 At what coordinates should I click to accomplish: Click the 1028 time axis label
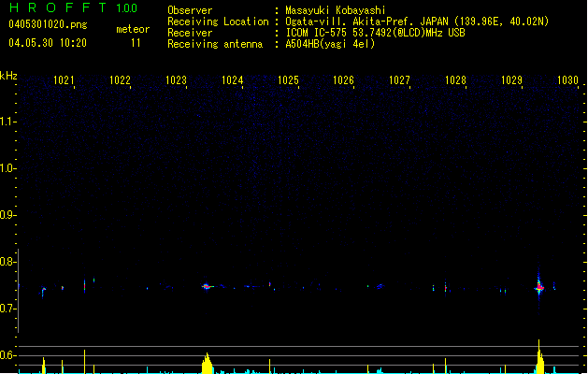click(455, 79)
